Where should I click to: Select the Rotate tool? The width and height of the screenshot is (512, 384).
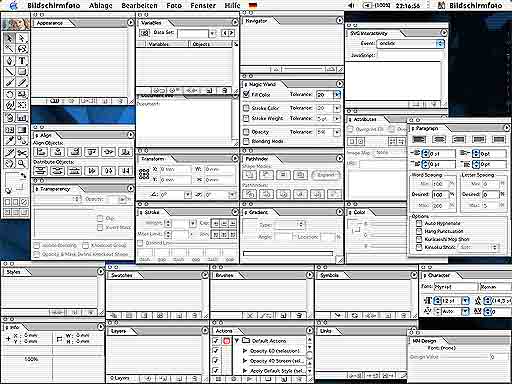tap(10, 94)
